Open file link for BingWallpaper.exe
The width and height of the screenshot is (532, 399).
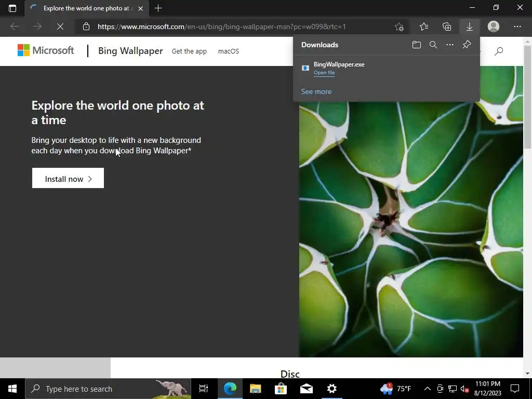tap(324, 73)
